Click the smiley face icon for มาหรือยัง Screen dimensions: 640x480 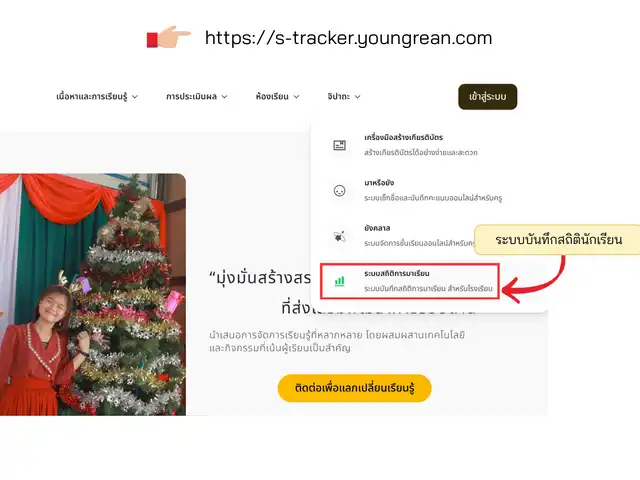340,191
